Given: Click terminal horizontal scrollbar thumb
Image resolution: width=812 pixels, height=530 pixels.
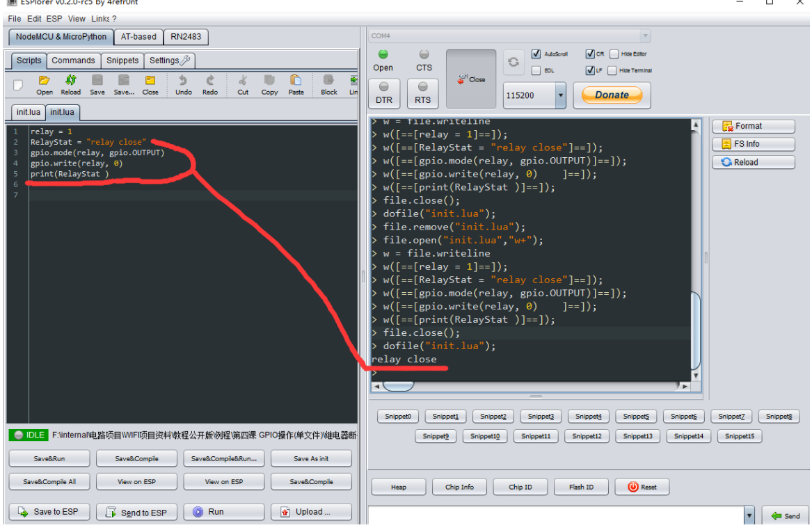Looking at the screenshot, I should (x=398, y=386).
